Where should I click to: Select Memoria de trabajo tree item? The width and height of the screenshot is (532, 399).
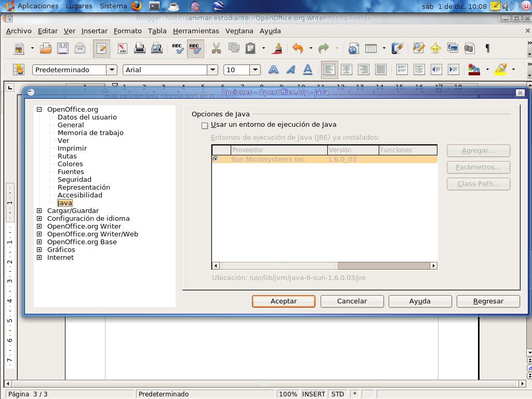pyautogui.click(x=90, y=132)
